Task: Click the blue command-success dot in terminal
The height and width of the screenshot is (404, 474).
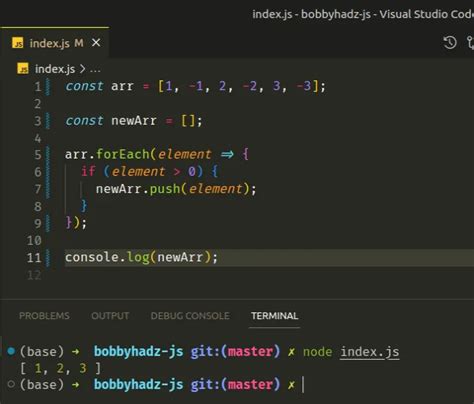Action: (11, 351)
